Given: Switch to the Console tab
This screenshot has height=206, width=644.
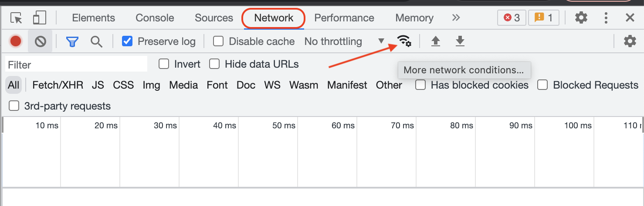Looking at the screenshot, I should click(x=155, y=18).
